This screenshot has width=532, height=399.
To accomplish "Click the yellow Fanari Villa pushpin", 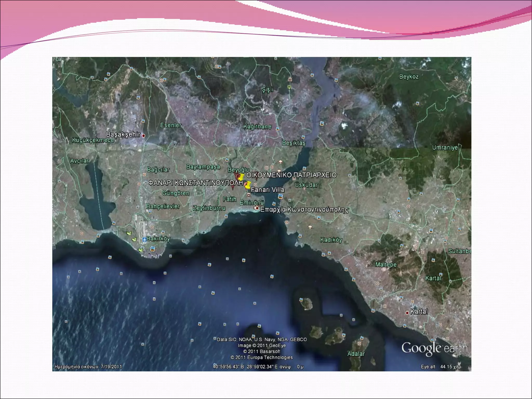I will tap(248, 185).
